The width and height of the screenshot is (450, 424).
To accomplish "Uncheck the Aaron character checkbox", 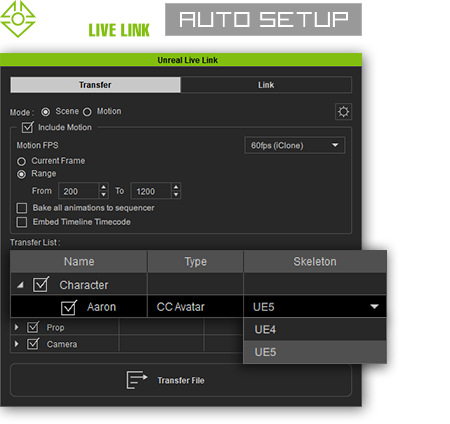I will click(69, 307).
